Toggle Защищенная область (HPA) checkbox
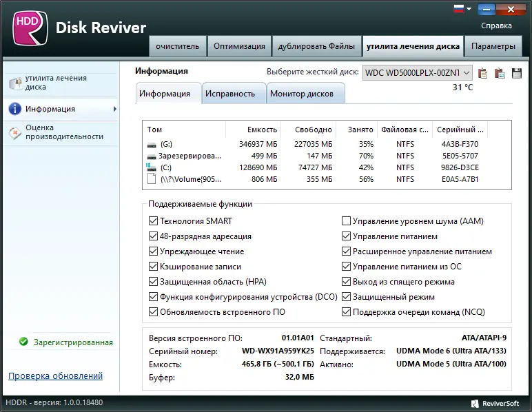 pyautogui.click(x=154, y=282)
